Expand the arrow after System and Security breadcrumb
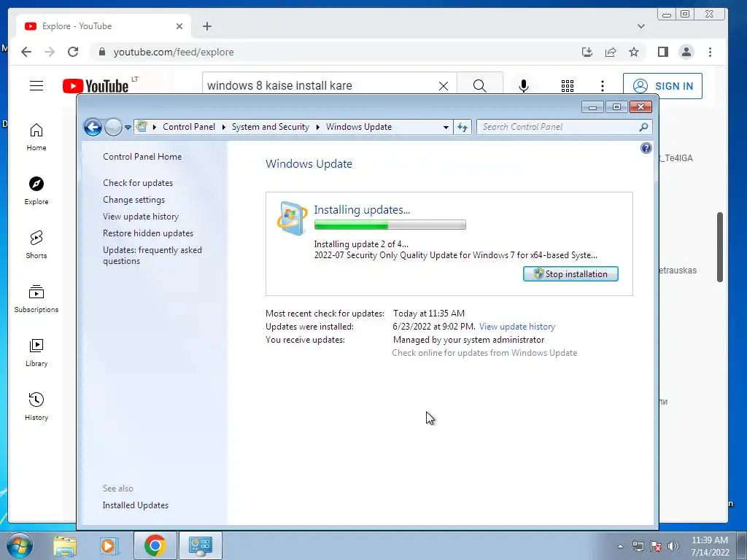The height and width of the screenshot is (560, 747). click(x=318, y=127)
